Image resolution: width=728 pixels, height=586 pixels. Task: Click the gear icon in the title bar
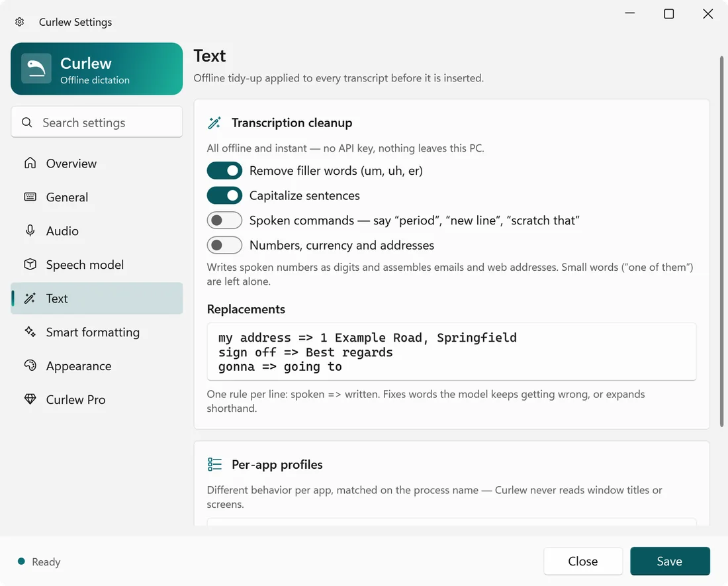(19, 22)
